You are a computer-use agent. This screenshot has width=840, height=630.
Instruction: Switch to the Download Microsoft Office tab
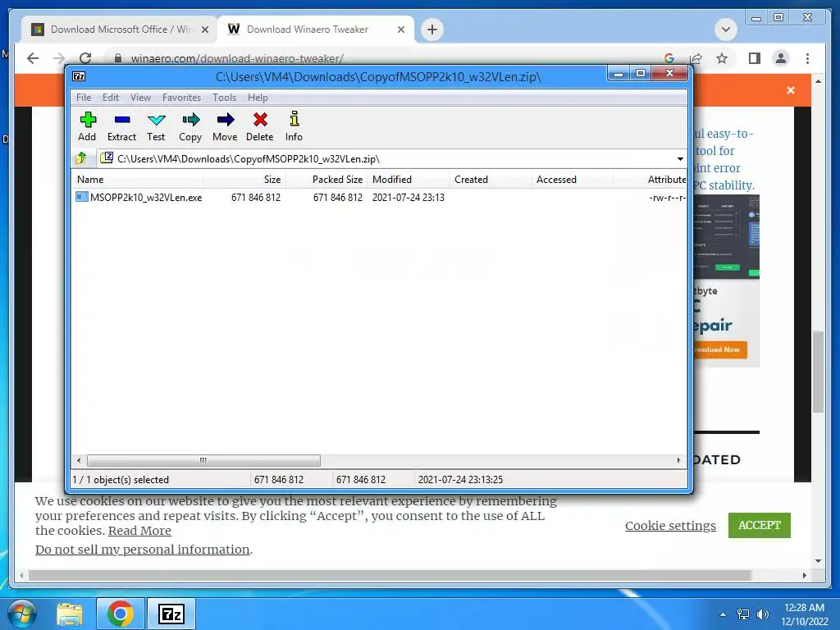120,30
